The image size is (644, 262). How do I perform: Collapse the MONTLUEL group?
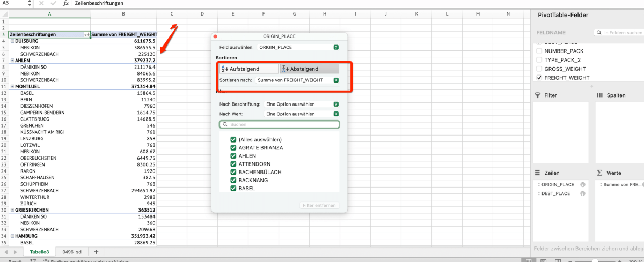pos(12,86)
